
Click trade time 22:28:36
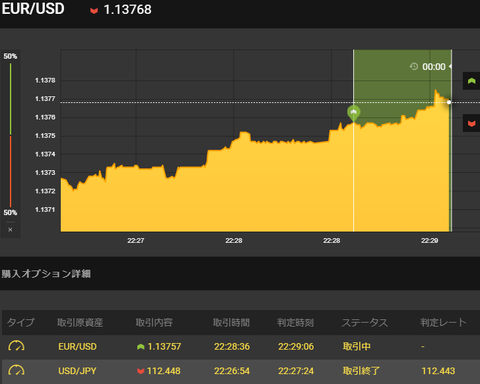point(232,347)
